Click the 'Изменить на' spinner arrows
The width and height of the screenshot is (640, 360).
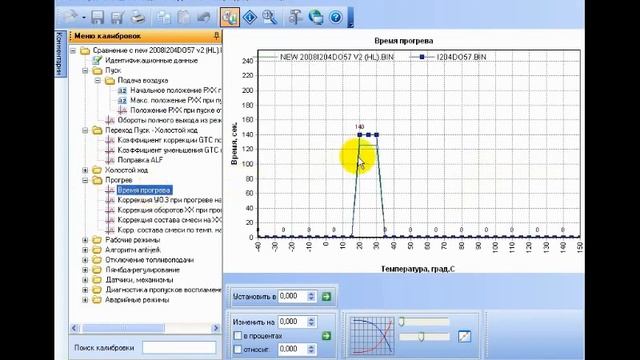pos(311,322)
